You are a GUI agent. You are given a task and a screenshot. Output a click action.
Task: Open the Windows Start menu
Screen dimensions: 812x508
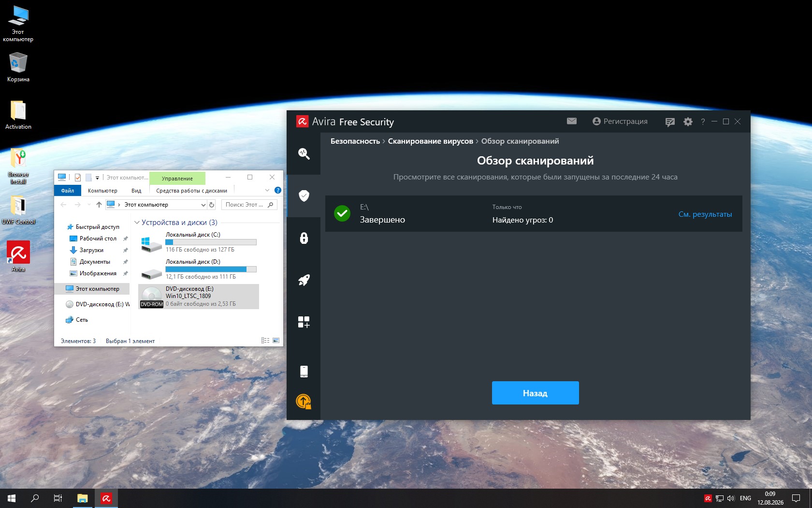(x=12, y=498)
